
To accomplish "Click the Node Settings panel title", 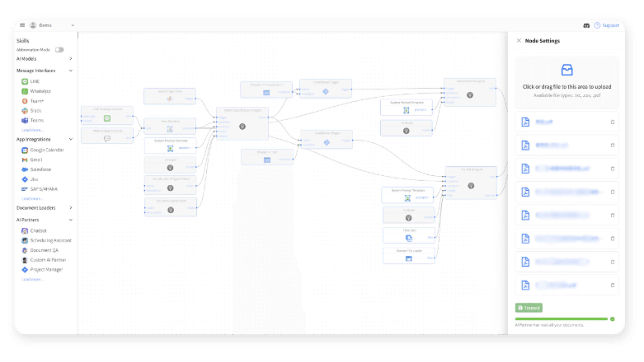I will point(542,41).
